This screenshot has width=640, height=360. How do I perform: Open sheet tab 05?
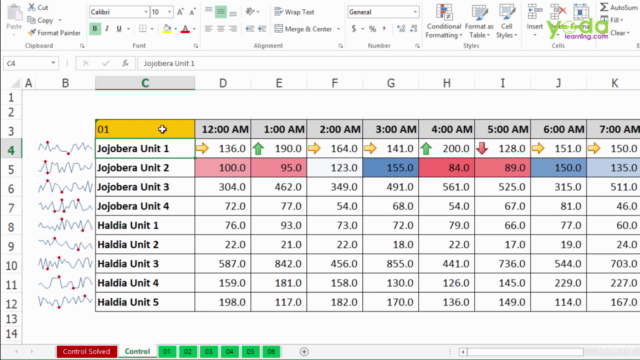(x=250, y=351)
